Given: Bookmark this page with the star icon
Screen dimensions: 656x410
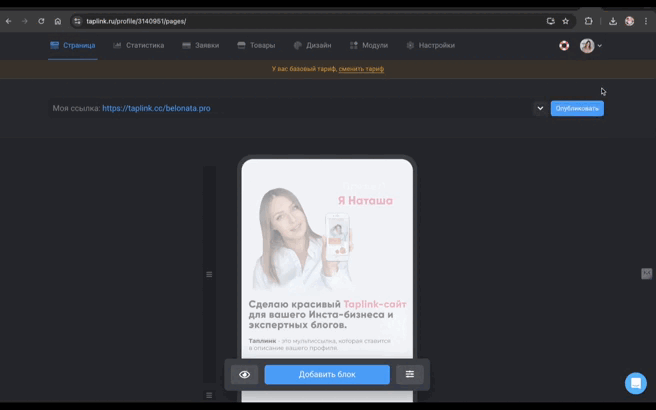Looking at the screenshot, I should (566, 21).
